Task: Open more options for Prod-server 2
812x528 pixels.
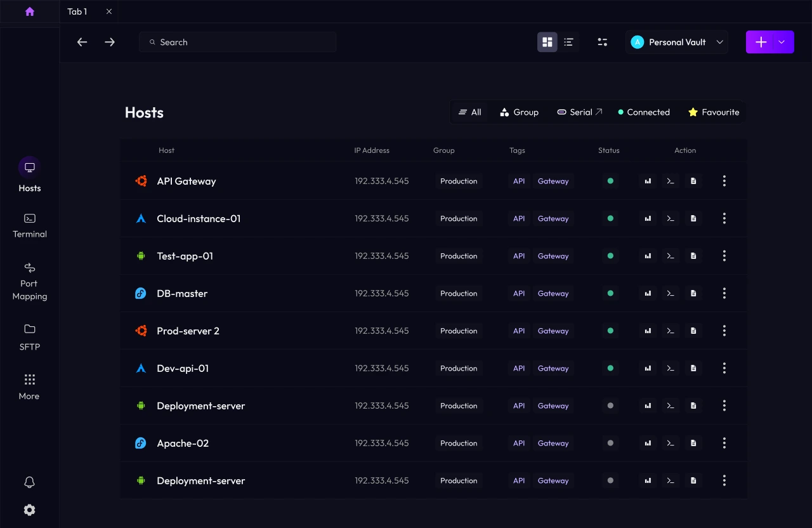Action: pyautogui.click(x=724, y=331)
